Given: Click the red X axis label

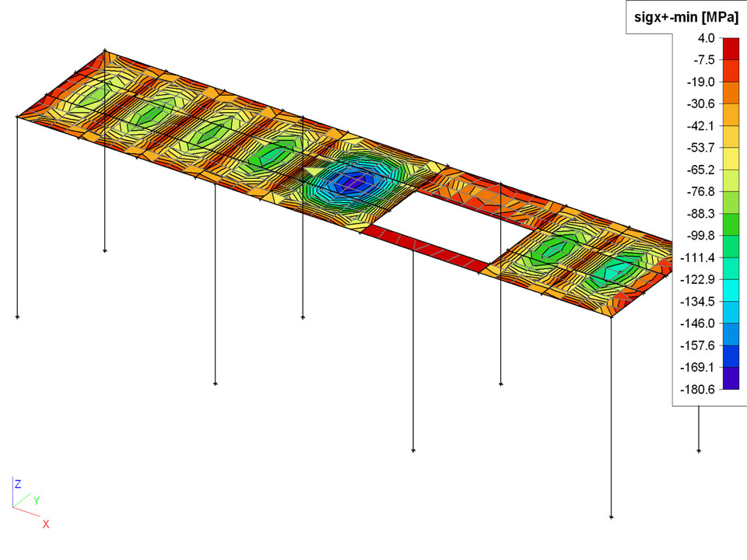Looking at the screenshot, I should (x=46, y=524).
